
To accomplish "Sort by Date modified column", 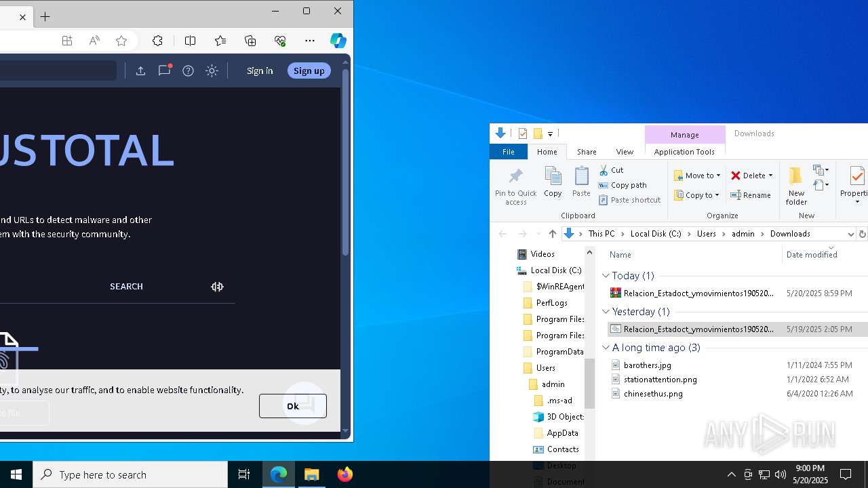I will click(812, 255).
